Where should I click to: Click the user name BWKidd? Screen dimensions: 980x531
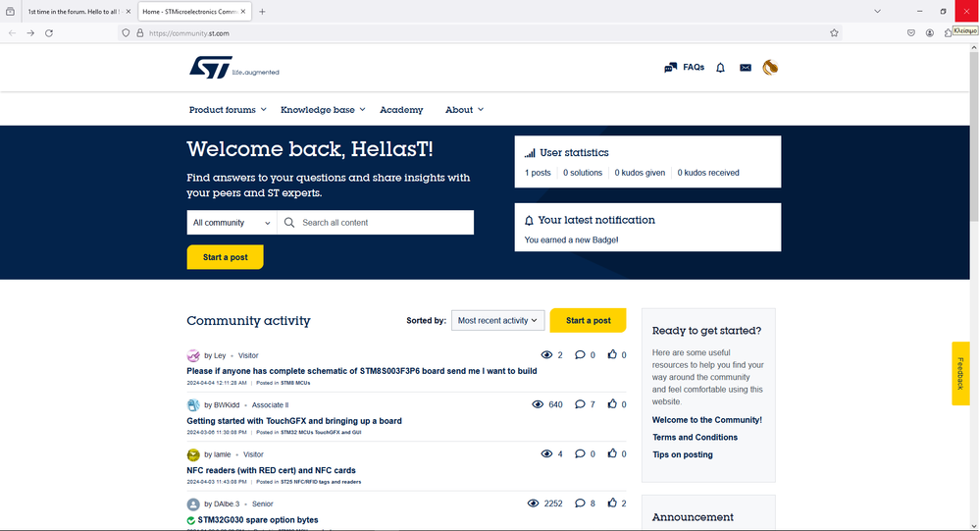tap(227, 404)
